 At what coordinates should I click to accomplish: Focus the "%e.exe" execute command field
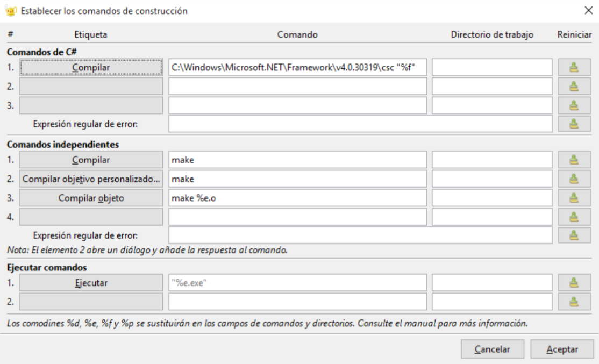[x=297, y=283]
